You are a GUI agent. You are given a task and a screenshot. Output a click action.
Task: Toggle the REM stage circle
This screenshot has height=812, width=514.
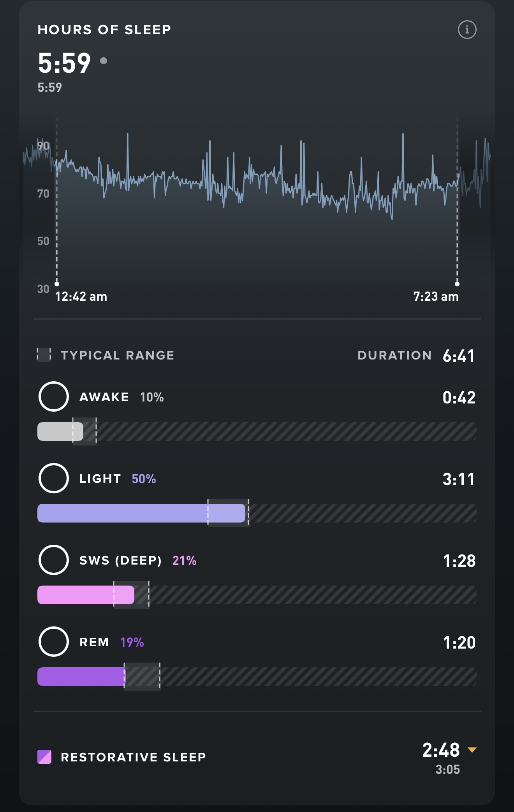(54, 642)
